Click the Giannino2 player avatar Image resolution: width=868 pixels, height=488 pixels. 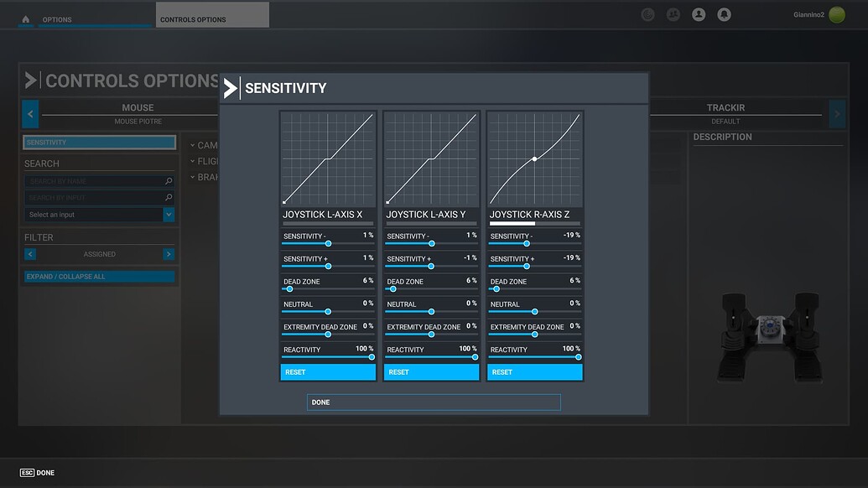pyautogui.click(x=835, y=14)
